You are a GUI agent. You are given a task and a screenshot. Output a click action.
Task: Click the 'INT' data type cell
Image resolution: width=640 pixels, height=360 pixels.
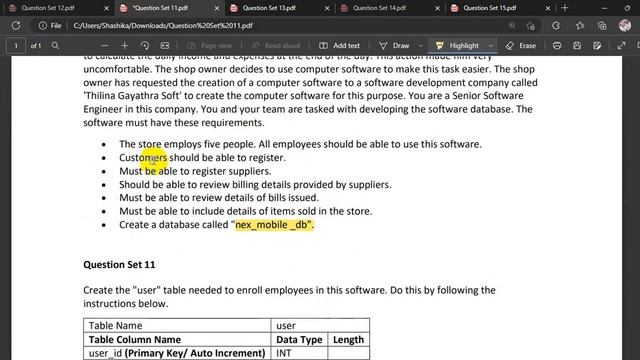[x=299, y=353]
